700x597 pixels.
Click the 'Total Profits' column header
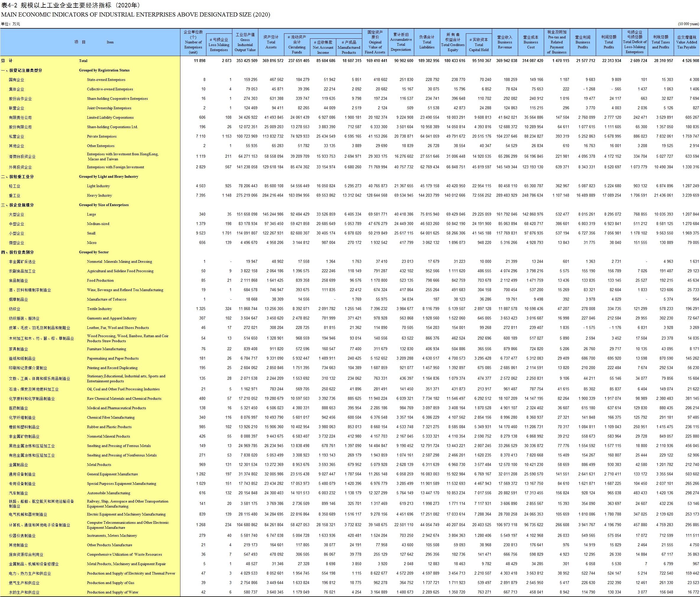coord(609,42)
